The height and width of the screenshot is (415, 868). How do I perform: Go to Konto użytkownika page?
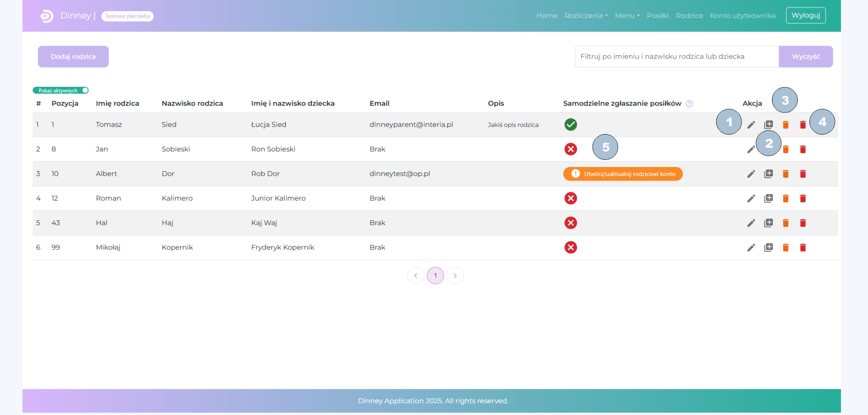click(x=742, y=15)
